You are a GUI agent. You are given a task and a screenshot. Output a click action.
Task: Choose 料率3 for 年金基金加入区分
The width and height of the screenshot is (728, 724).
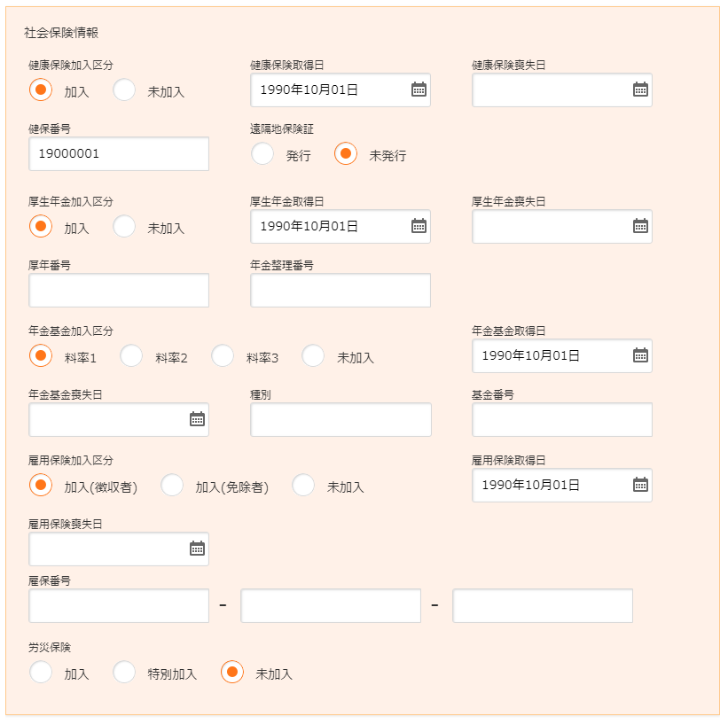[x=223, y=356]
